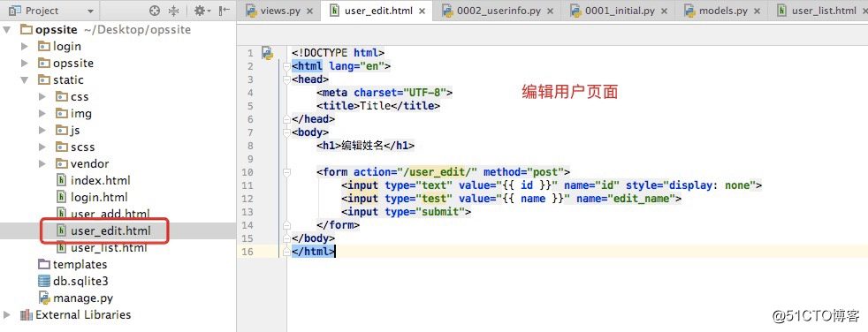Fold the html tag at line 2

286,66
